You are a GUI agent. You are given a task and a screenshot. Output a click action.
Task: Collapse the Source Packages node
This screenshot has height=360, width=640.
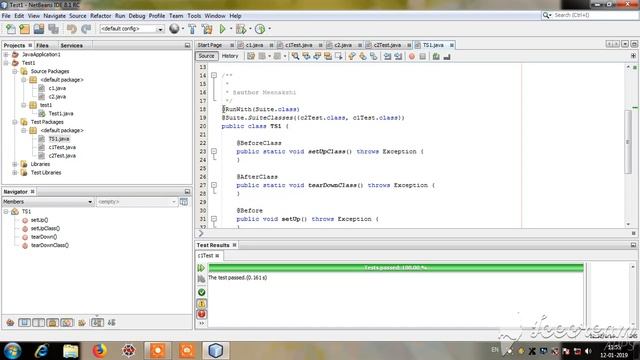tap(15, 71)
